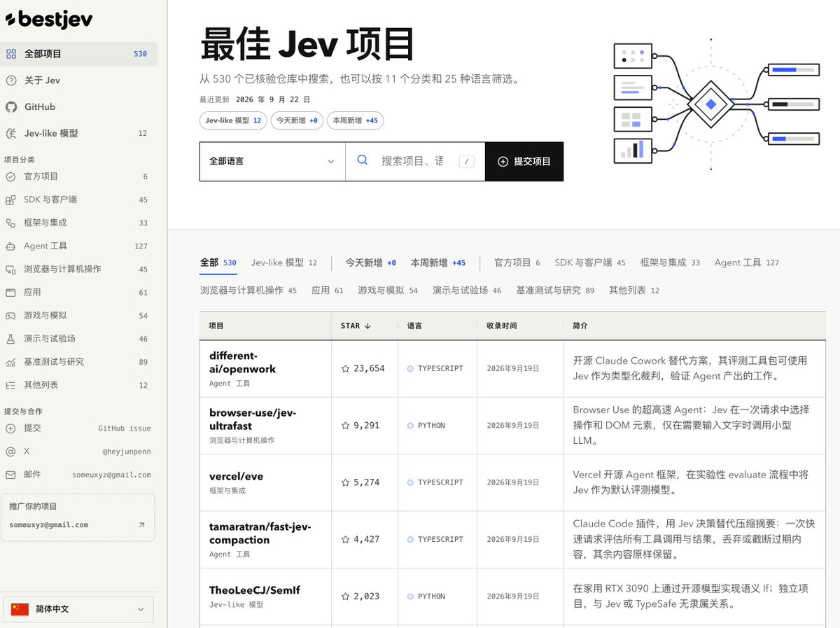Click the grid icon beside 全部项目
The height and width of the screenshot is (628, 840).
tap(10, 54)
